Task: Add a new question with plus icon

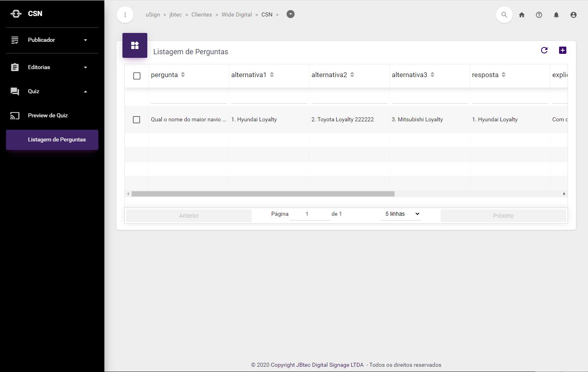Action: tap(563, 50)
